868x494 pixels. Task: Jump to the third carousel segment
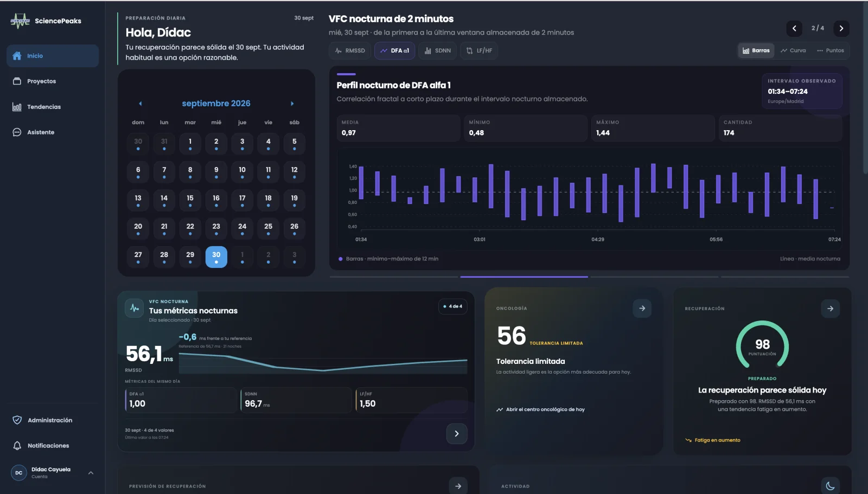(654, 277)
